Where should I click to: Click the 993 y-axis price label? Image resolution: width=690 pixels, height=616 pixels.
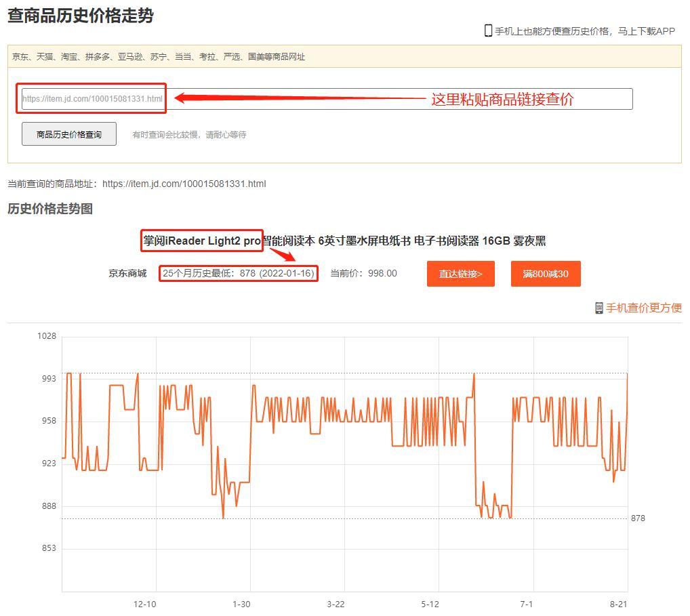49,379
